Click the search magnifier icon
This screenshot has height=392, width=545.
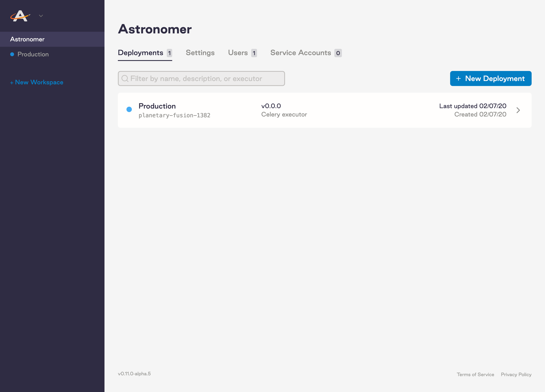click(x=125, y=78)
